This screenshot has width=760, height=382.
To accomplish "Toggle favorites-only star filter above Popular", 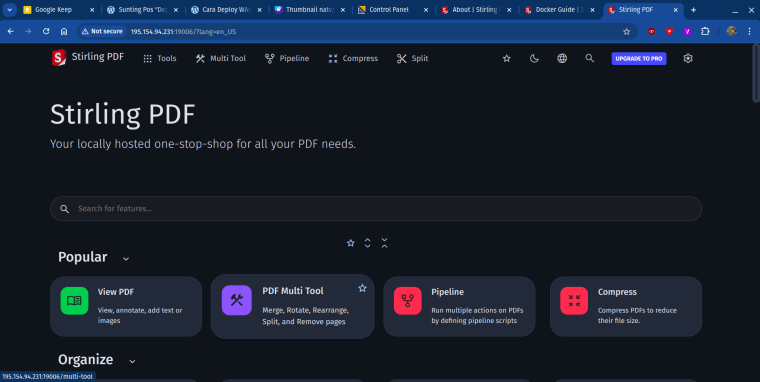I will 350,243.
